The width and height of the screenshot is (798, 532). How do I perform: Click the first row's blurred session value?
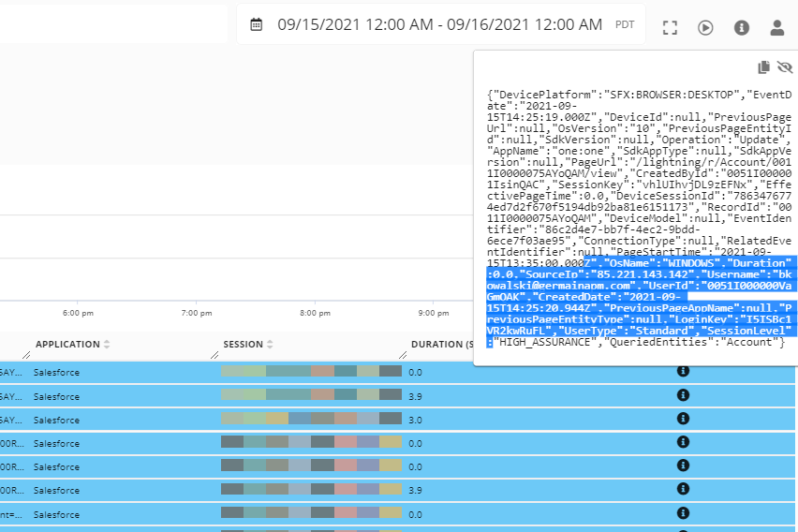click(311, 372)
